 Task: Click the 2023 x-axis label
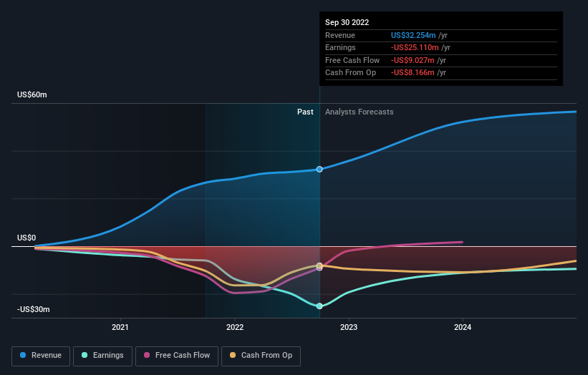(x=349, y=327)
